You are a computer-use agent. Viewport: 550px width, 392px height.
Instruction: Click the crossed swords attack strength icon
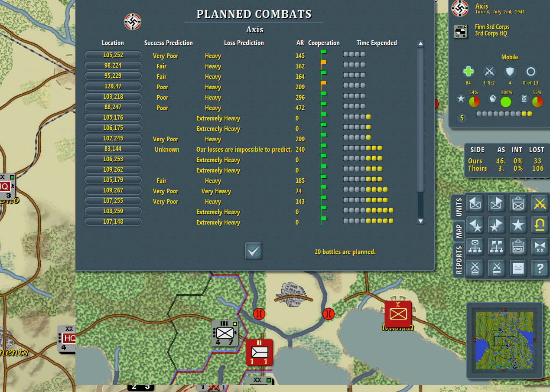[x=489, y=72]
